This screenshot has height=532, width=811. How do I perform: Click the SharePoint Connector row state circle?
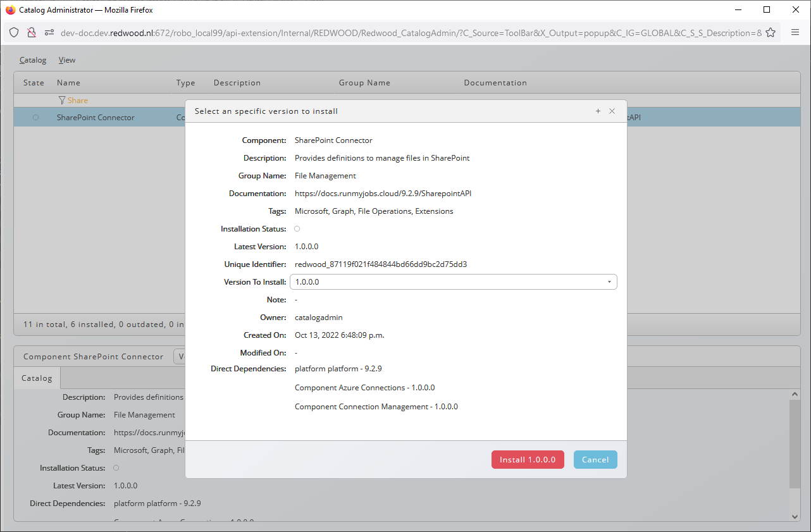point(35,118)
